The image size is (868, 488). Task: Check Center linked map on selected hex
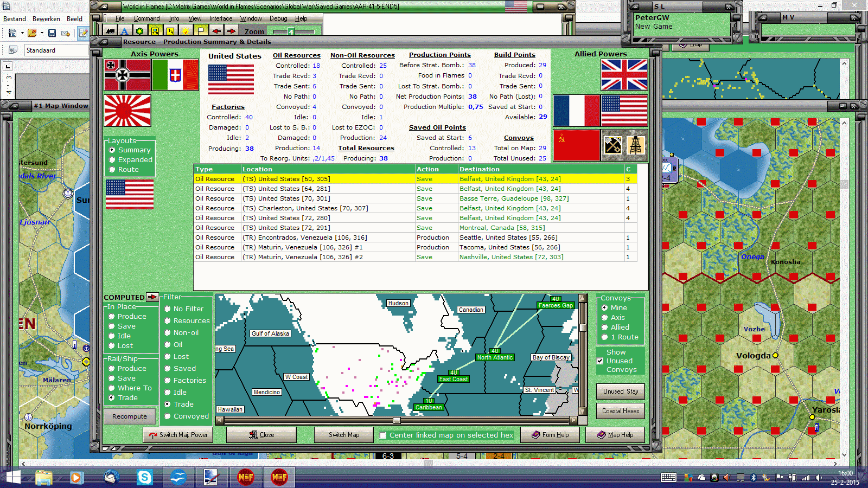[383, 435]
